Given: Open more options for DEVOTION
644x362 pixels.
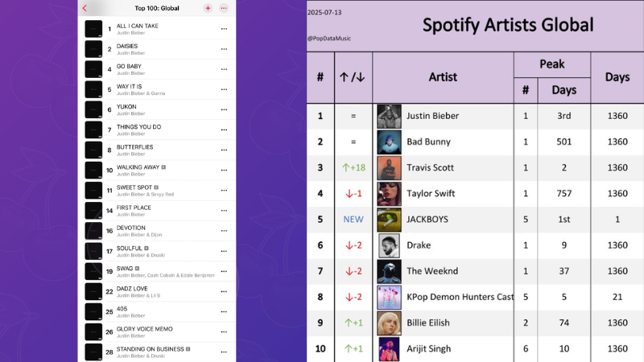Looking at the screenshot, I should click(224, 231).
